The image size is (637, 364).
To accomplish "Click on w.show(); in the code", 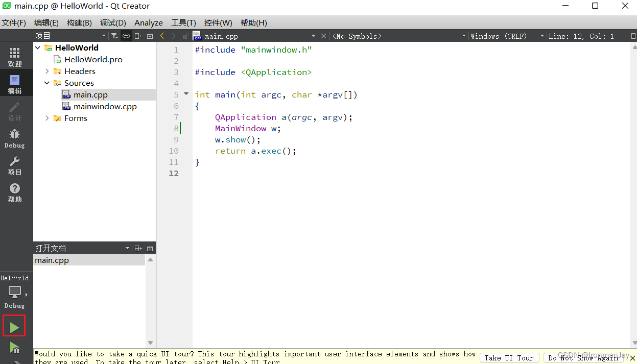I will click(x=238, y=139).
